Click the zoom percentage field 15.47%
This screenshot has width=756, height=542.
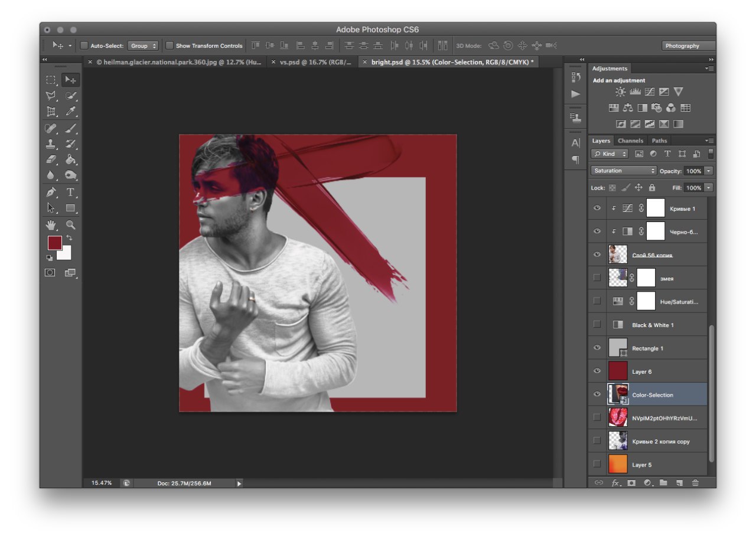(101, 484)
